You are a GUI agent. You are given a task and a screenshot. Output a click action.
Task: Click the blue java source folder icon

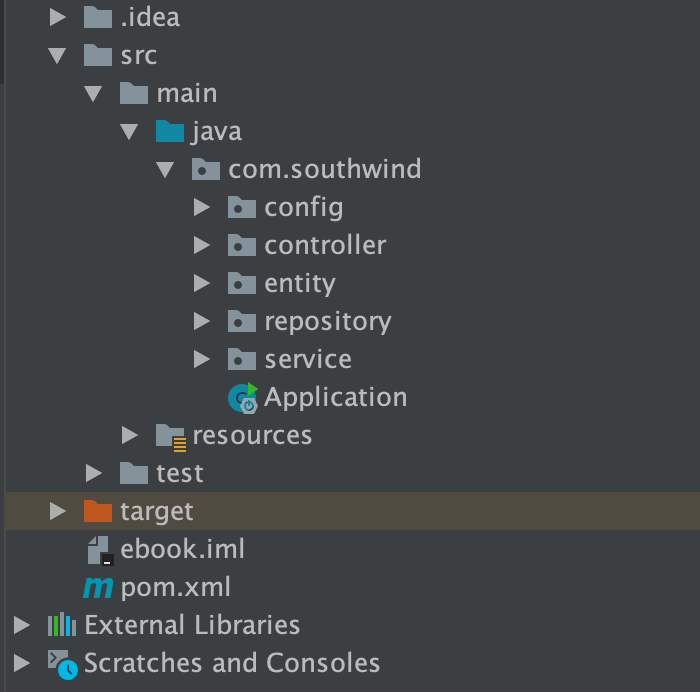(170, 131)
